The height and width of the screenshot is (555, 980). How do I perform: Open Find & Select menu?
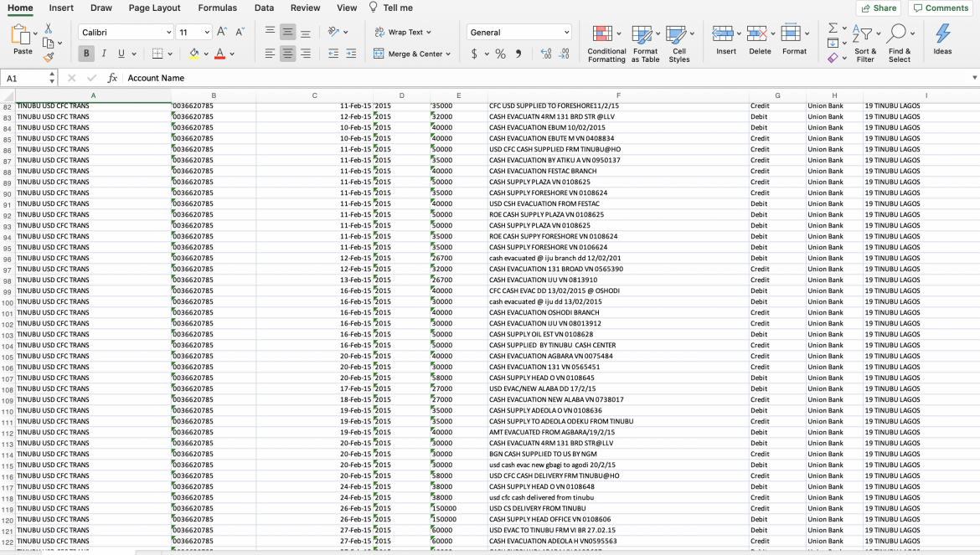coord(900,44)
